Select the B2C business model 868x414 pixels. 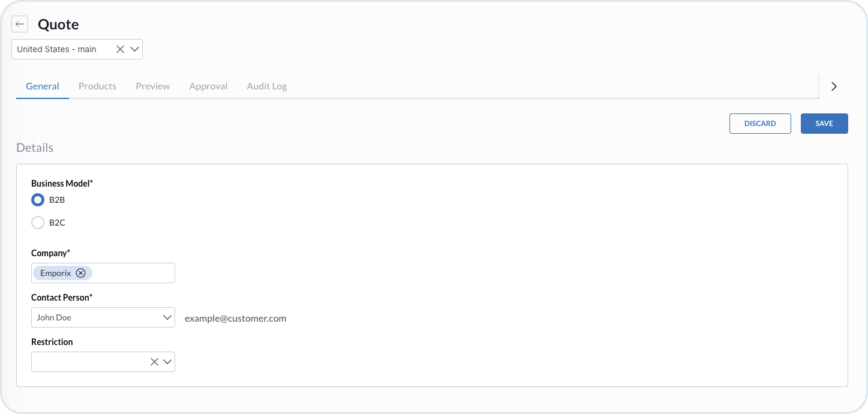38,223
